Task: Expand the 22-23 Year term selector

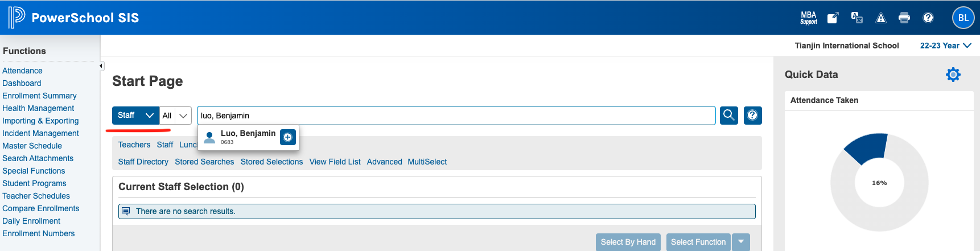Action: [945, 46]
